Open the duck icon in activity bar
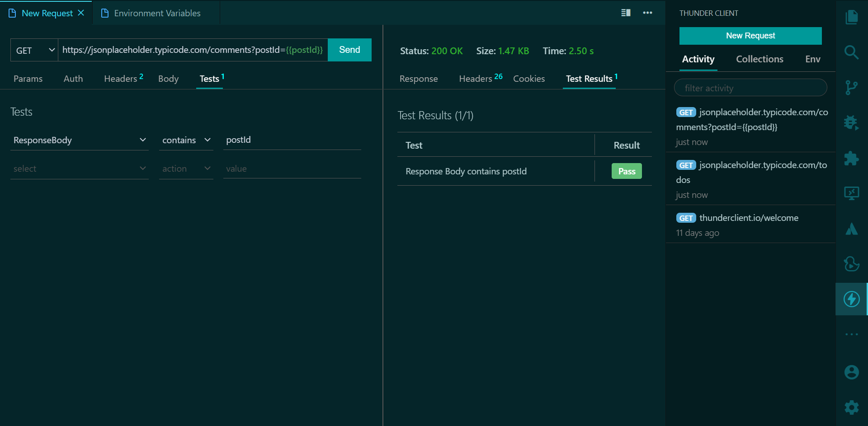868x426 pixels. point(852,264)
